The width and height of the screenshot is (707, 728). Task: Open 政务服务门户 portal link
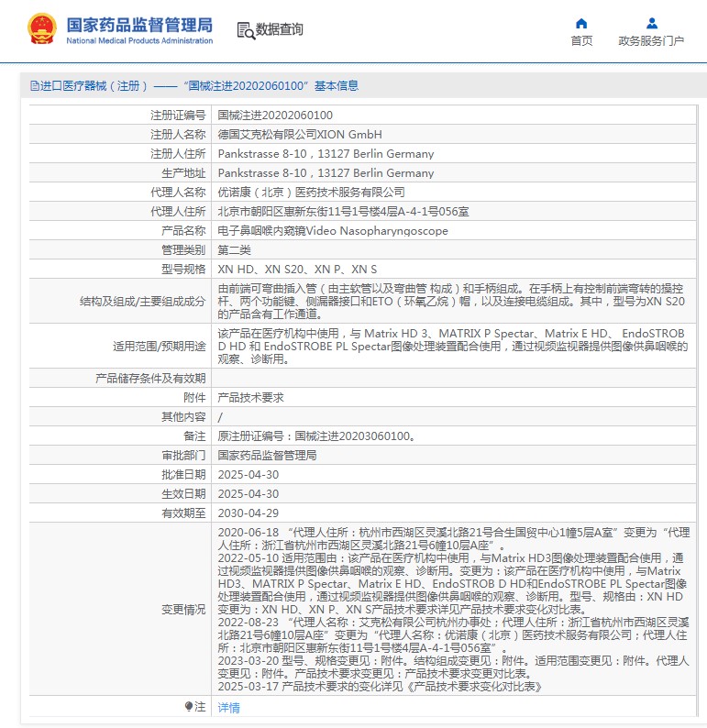pyautogui.click(x=651, y=41)
